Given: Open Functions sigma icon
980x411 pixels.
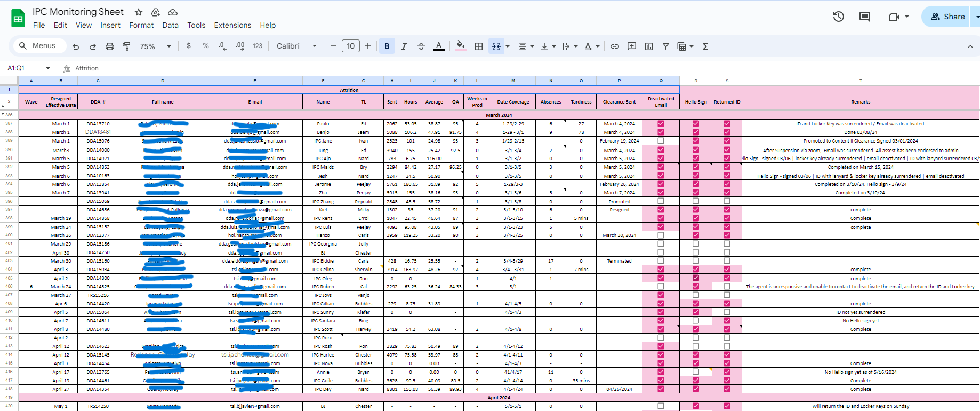Looking at the screenshot, I should click(705, 46).
